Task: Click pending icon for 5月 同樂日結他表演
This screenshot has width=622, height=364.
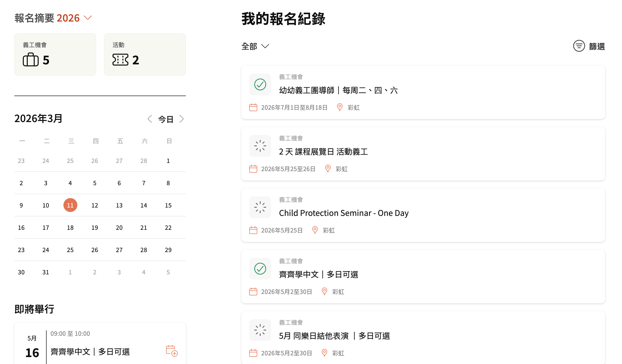Action: [260, 330]
